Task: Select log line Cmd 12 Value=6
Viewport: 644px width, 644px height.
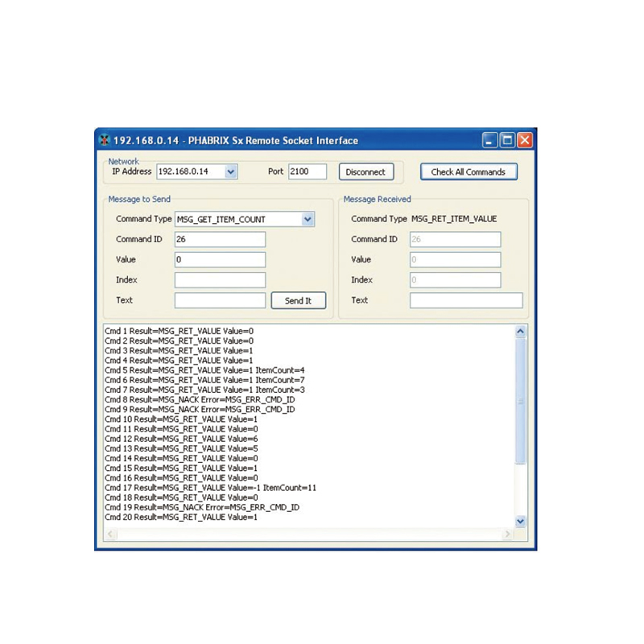Action: [181, 439]
